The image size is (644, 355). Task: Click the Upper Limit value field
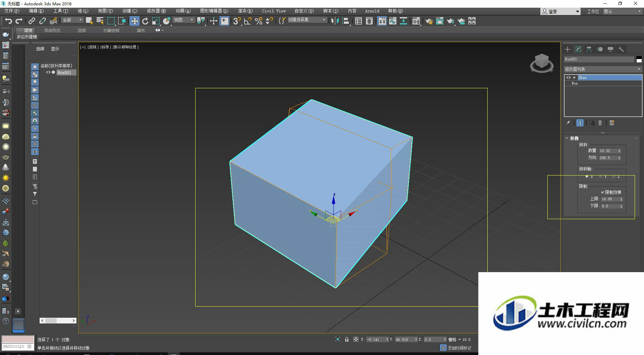610,199
